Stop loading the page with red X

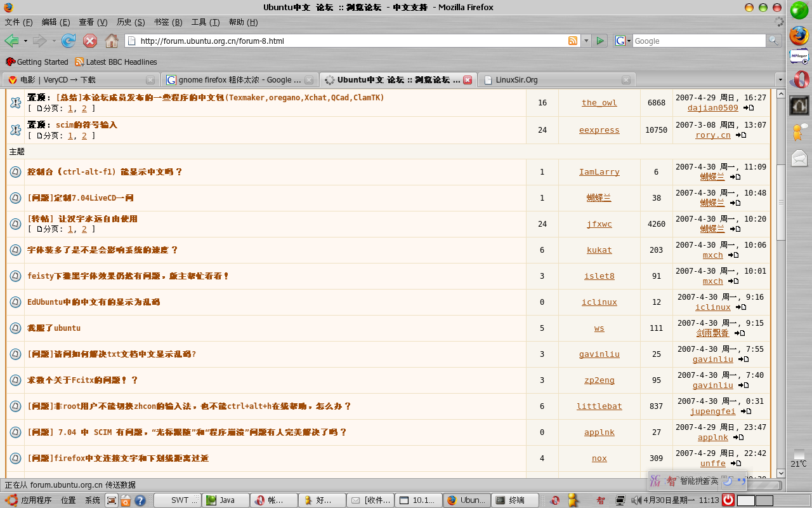click(x=90, y=41)
